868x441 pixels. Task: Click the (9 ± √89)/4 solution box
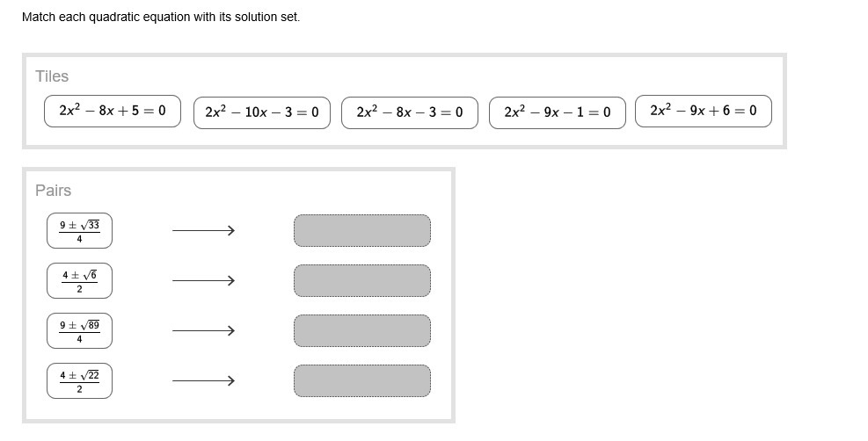[79, 331]
